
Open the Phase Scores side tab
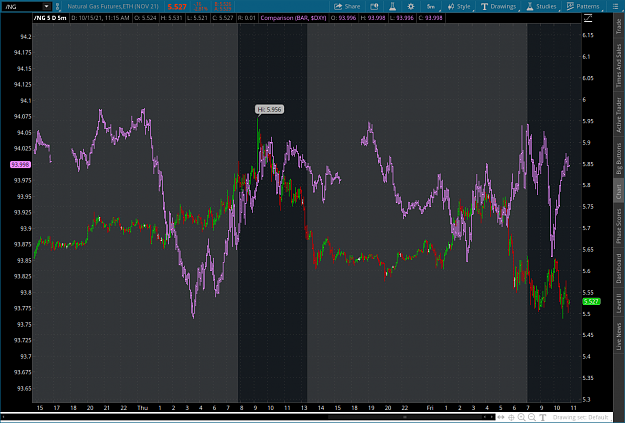[x=619, y=226]
